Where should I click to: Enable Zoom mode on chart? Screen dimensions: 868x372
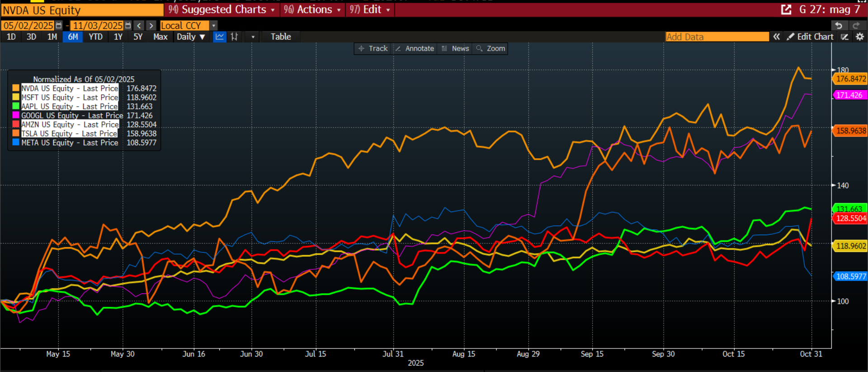click(491, 49)
